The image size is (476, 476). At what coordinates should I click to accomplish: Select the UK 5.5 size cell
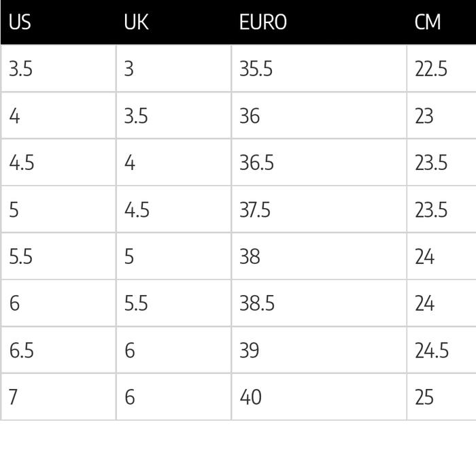(x=136, y=303)
